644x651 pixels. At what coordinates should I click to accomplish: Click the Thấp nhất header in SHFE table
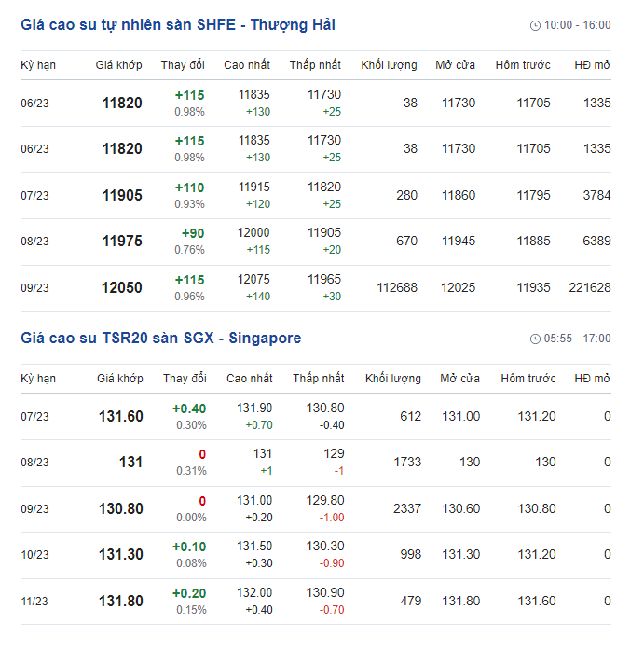[315, 65]
